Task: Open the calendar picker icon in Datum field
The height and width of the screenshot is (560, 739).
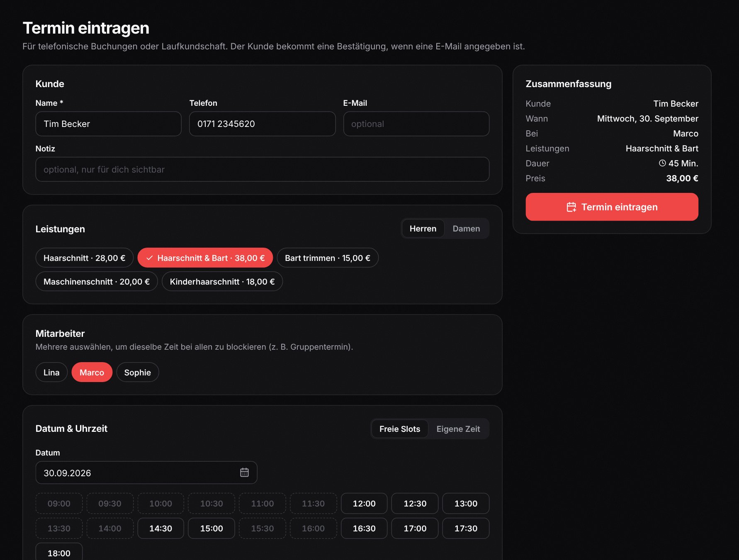Action: tap(244, 472)
